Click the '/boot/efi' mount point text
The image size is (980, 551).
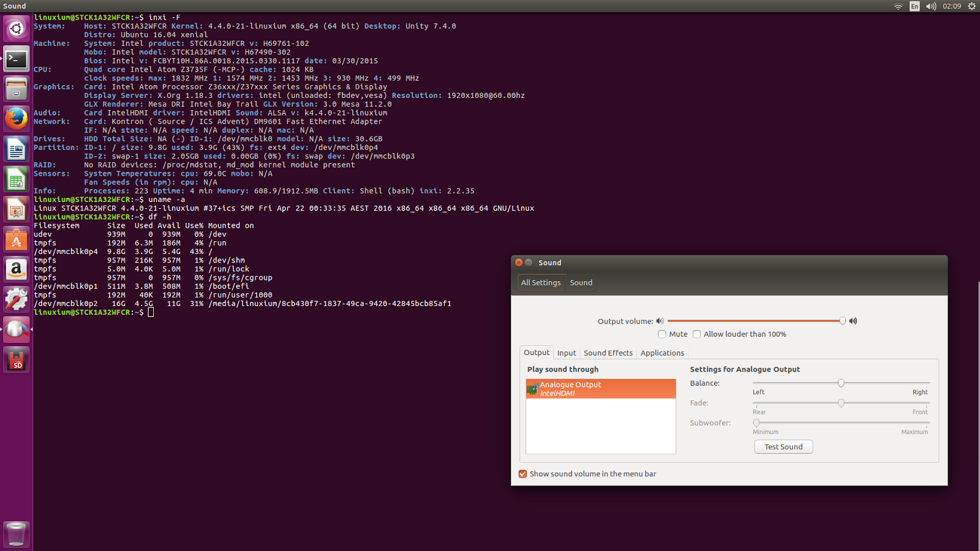228,286
